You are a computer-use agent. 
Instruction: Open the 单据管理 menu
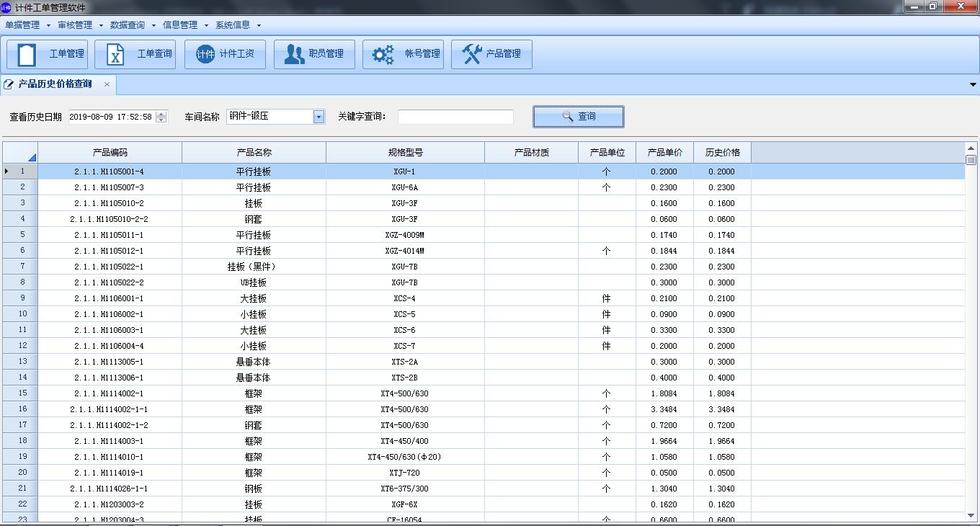click(x=22, y=25)
